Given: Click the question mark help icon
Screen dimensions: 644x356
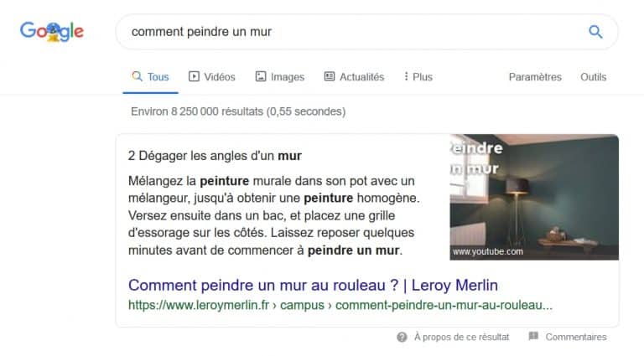Looking at the screenshot, I should 402,337.
